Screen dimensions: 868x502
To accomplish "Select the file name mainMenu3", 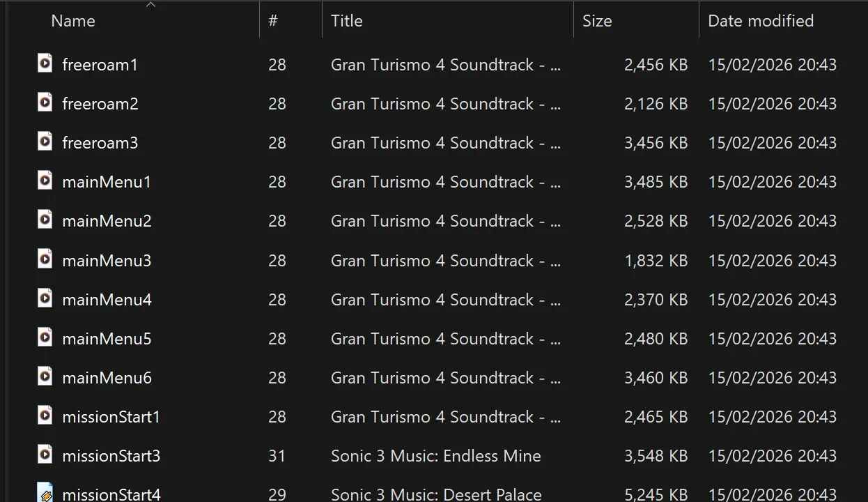I will 107,261.
